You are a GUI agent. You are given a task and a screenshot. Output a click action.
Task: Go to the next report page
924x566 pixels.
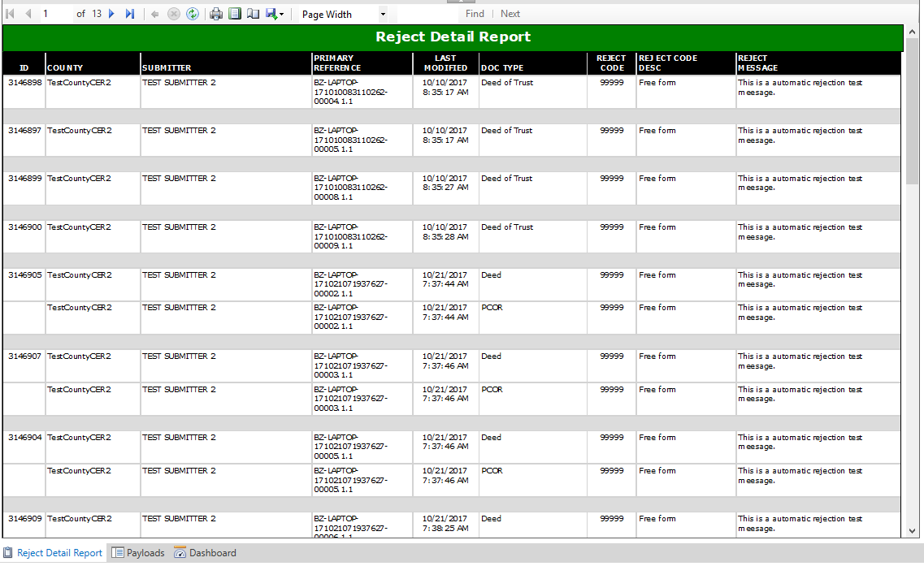pyautogui.click(x=111, y=14)
